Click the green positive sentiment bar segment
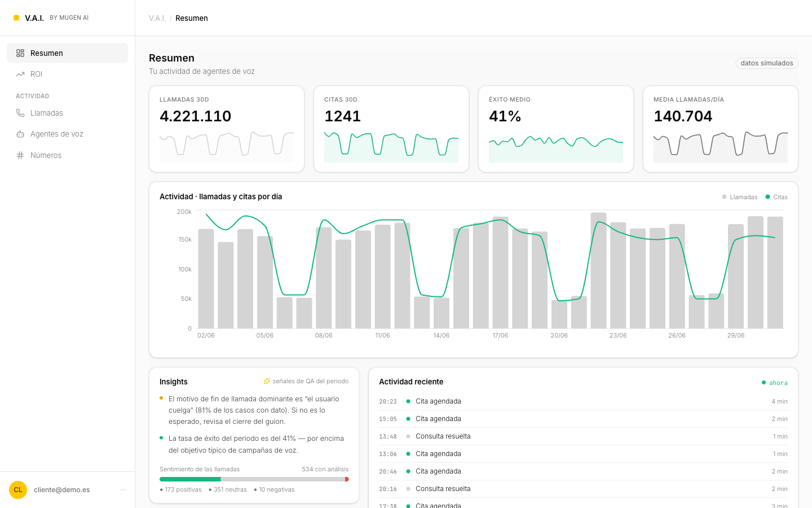This screenshot has height=508, width=812. click(190, 479)
